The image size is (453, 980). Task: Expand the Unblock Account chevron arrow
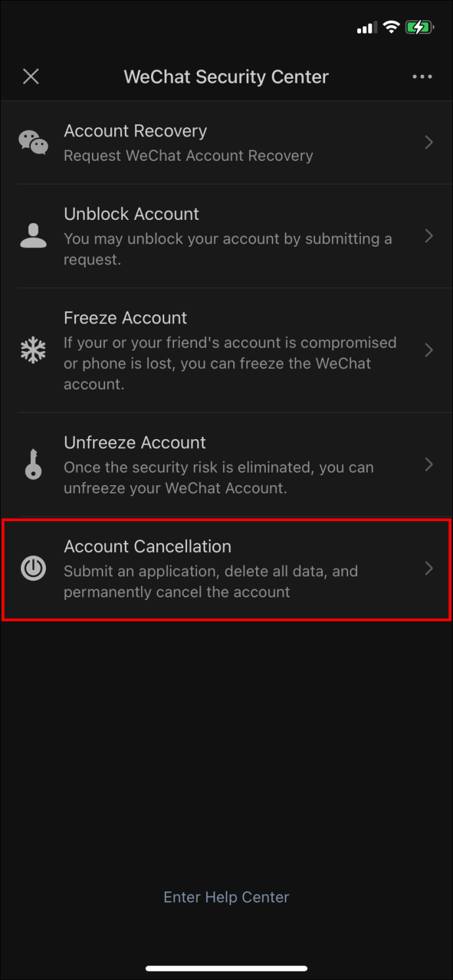429,236
